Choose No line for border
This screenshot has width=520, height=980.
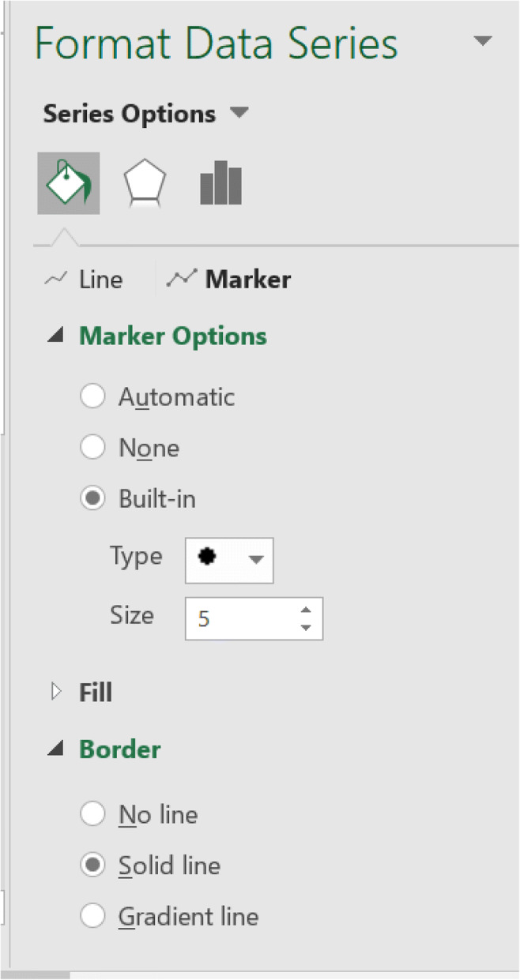[x=93, y=814]
